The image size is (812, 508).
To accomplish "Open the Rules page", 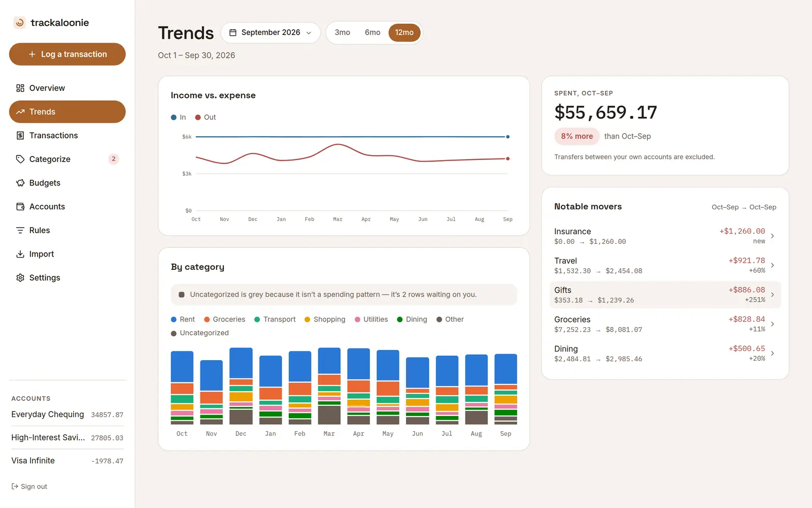I will point(67,230).
